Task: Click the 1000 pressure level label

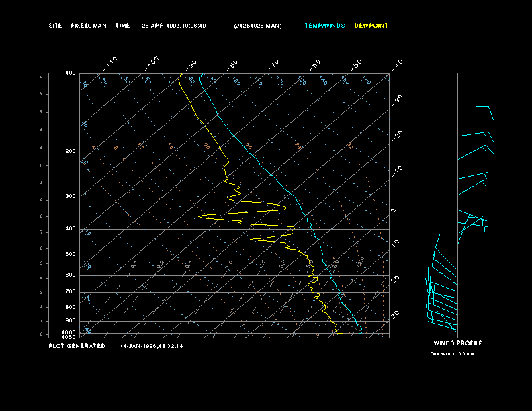Action: click(x=70, y=332)
